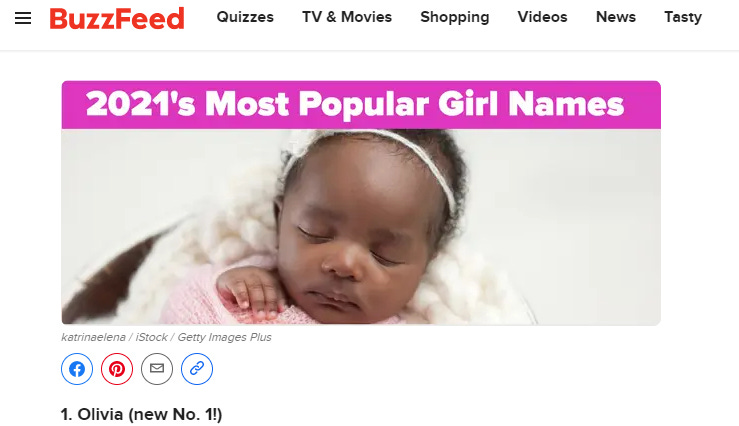Open the Shopping section
Viewport: 739px width, 426px height.
point(455,17)
